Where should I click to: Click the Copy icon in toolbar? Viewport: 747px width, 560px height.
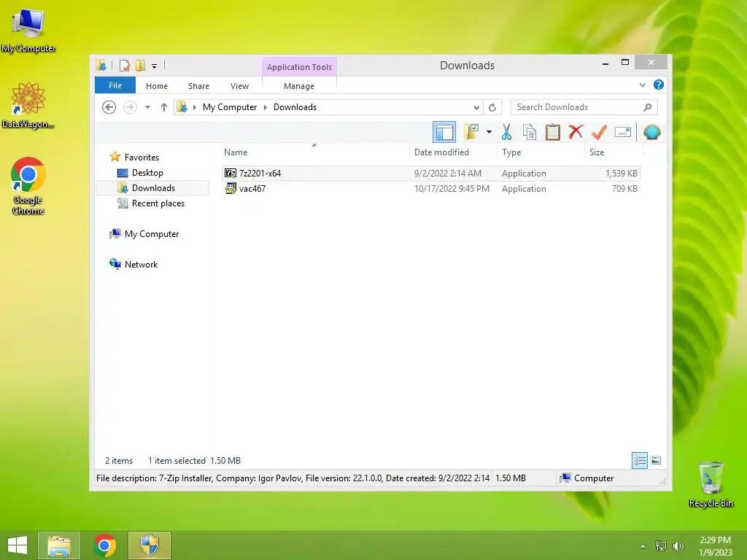pyautogui.click(x=530, y=132)
